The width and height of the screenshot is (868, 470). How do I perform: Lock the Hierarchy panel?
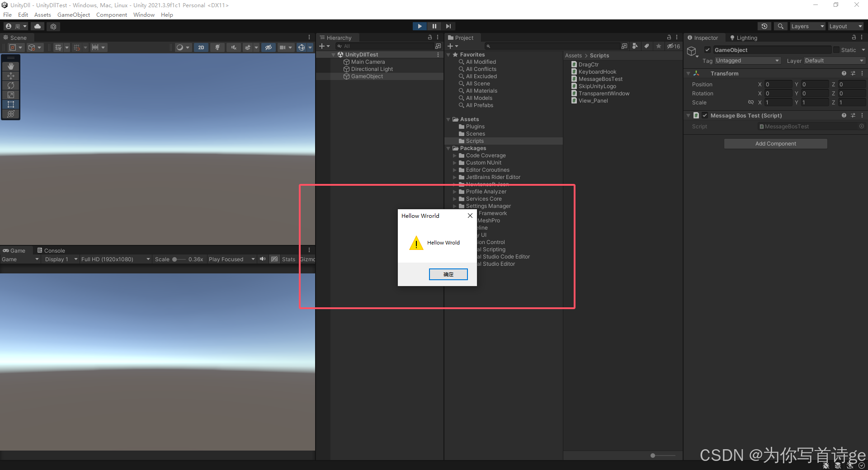(x=430, y=38)
